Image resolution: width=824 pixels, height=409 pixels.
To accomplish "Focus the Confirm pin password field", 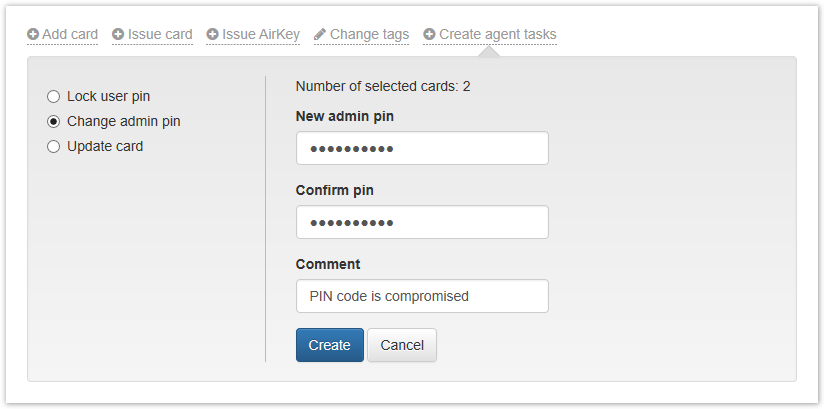I will coord(422,222).
